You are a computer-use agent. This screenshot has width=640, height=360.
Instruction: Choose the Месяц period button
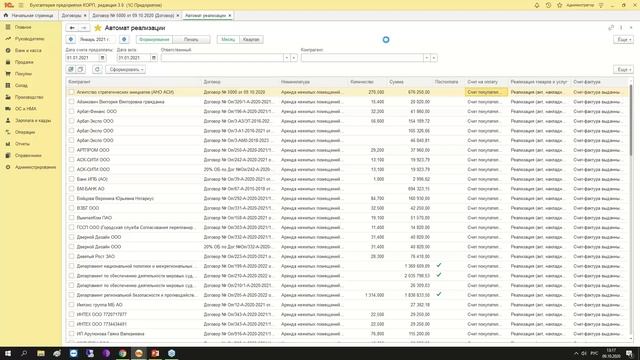[x=228, y=40]
